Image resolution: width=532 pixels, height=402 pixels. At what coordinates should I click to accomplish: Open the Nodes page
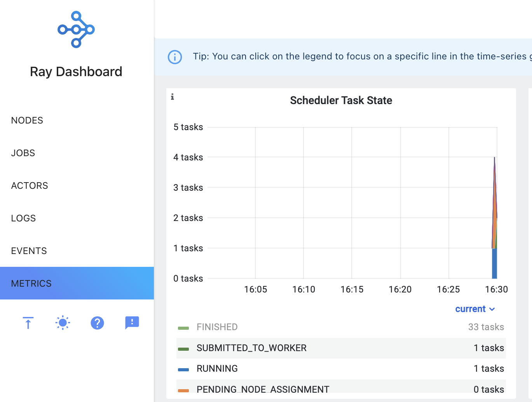27,120
